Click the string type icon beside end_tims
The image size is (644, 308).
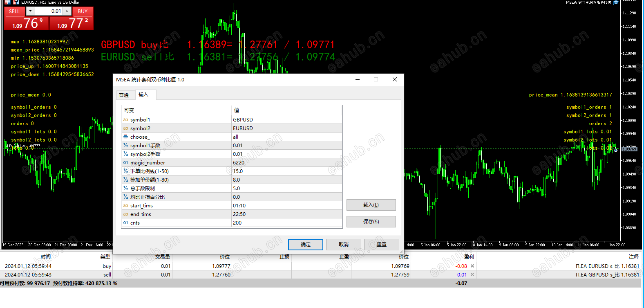pyautogui.click(x=125, y=214)
